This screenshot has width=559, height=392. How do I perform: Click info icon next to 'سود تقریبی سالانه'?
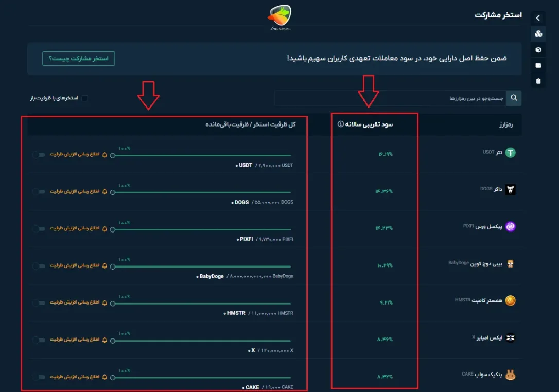(x=340, y=124)
